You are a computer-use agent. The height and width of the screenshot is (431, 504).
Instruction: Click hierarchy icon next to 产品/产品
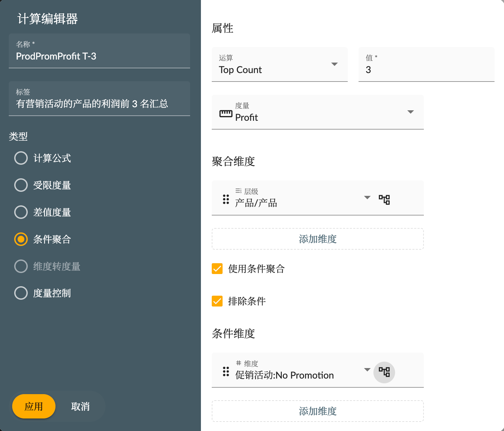point(384,200)
